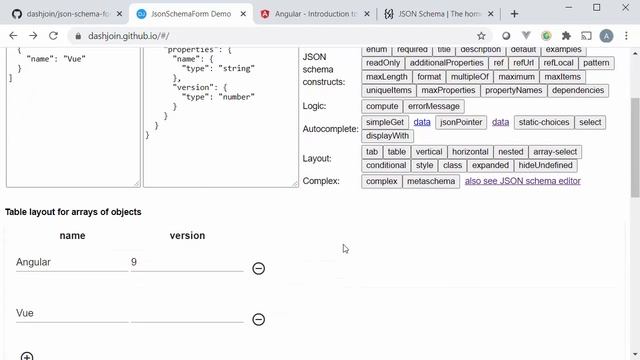Load the static-choices example
The height and width of the screenshot is (360, 640).
pos(544,122)
